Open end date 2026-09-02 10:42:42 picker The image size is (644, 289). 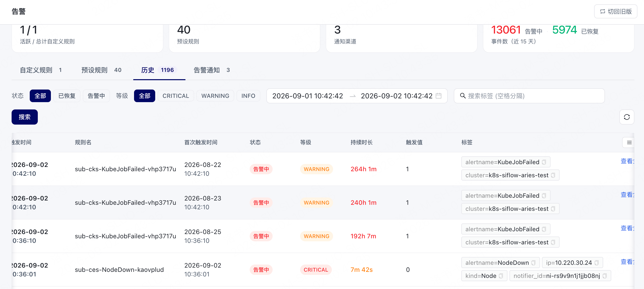(397, 96)
